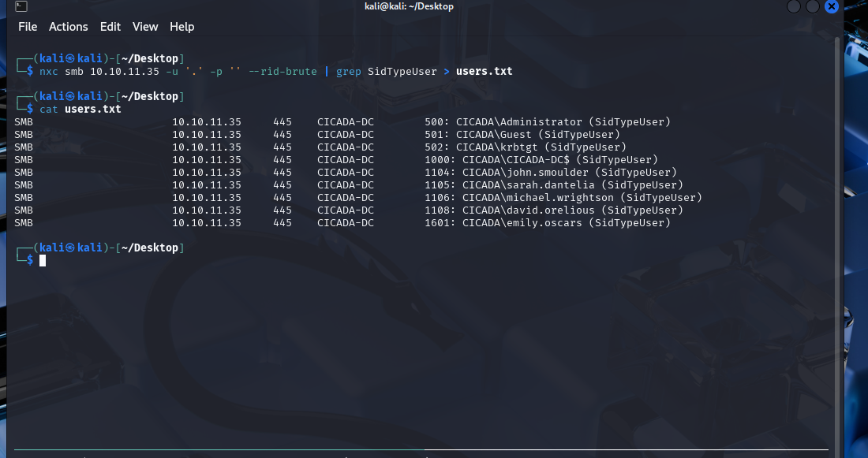
Task: Click the cursor at the empty prompt
Action: pyautogui.click(x=43, y=260)
